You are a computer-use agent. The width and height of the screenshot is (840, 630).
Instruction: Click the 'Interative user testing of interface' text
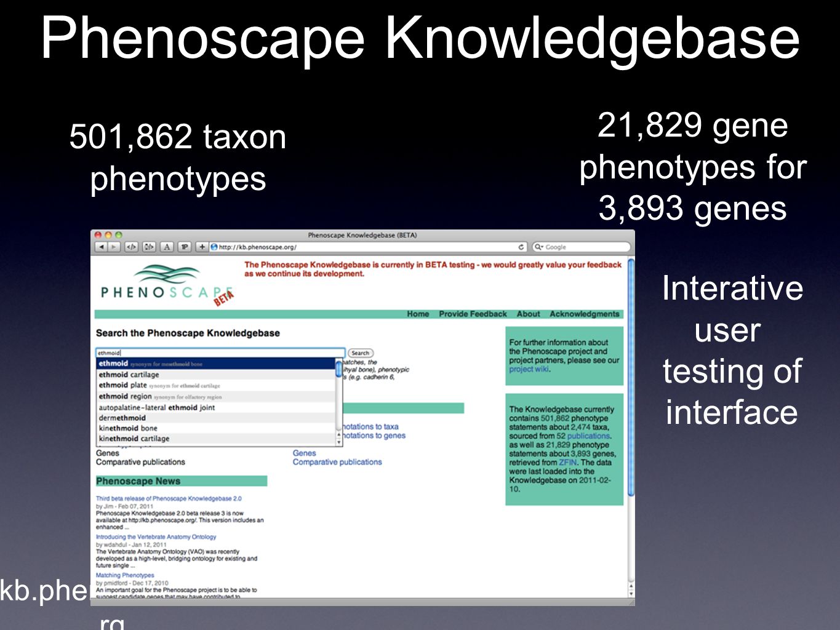732,350
